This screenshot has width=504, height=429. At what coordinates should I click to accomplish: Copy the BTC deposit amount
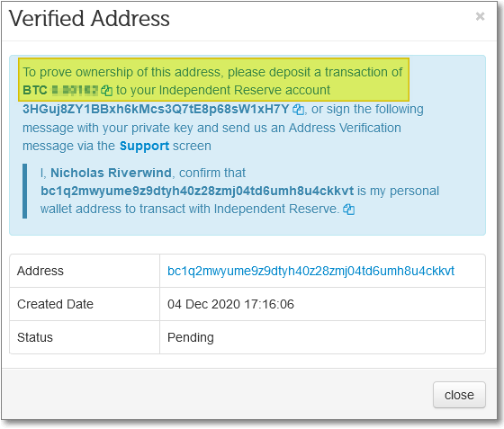click(x=106, y=91)
